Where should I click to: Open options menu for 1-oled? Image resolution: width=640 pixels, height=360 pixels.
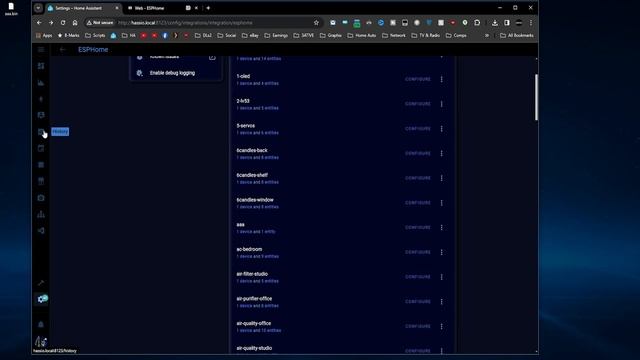point(442,79)
